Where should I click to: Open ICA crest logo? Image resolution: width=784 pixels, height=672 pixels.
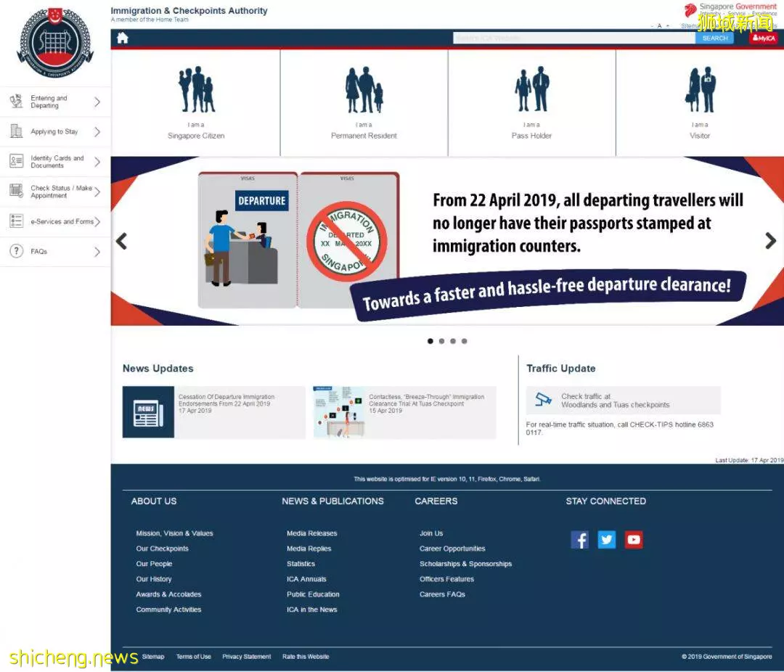click(55, 42)
